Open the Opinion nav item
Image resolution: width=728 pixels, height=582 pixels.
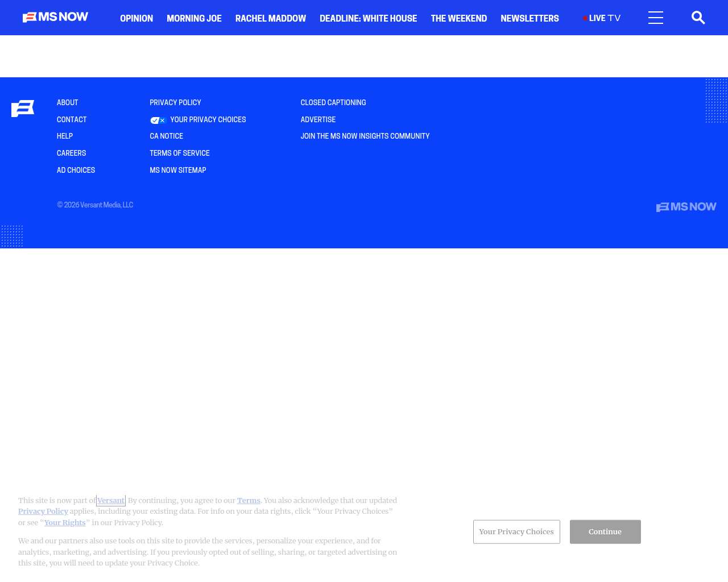(x=136, y=18)
